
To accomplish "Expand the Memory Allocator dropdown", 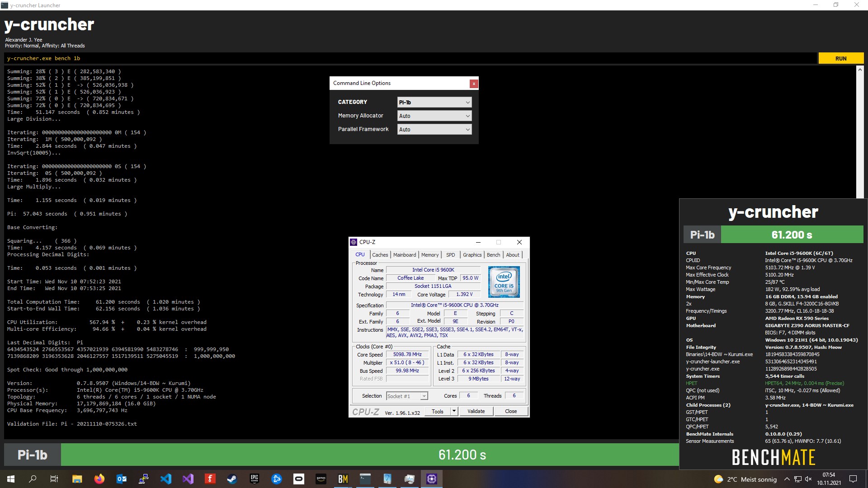I will coord(434,116).
